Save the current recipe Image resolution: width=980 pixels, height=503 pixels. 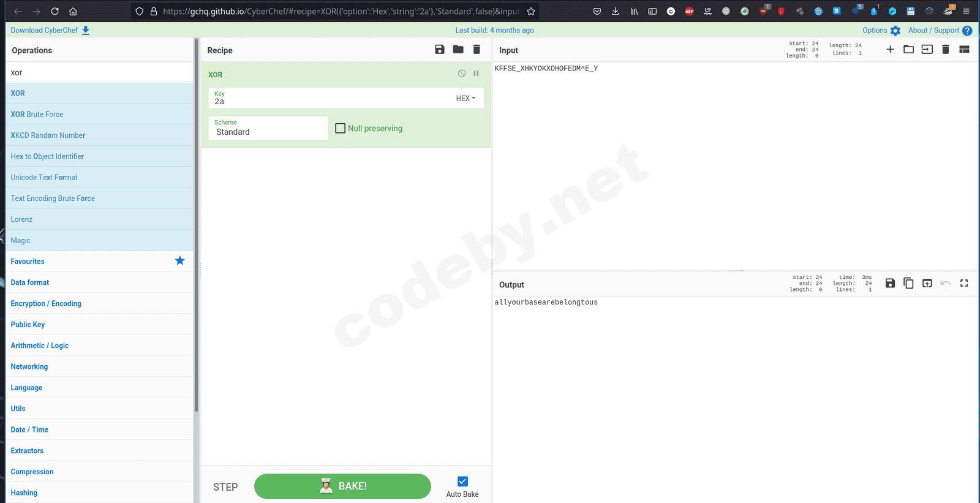point(440,50)
